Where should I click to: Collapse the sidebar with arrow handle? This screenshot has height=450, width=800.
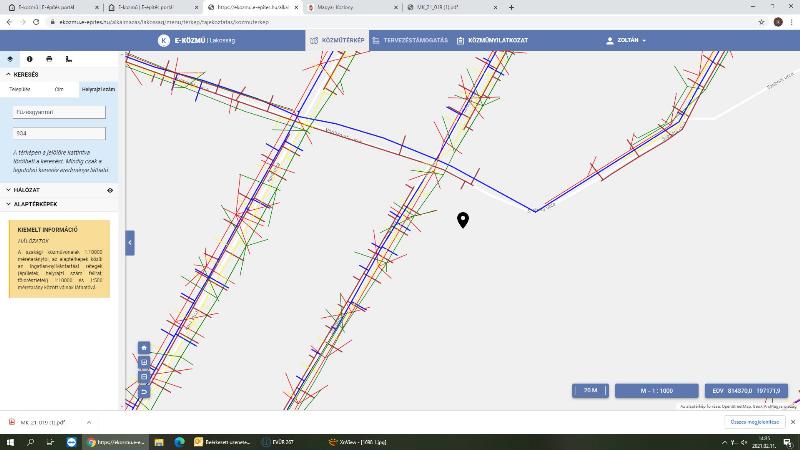tap(130, 243)
